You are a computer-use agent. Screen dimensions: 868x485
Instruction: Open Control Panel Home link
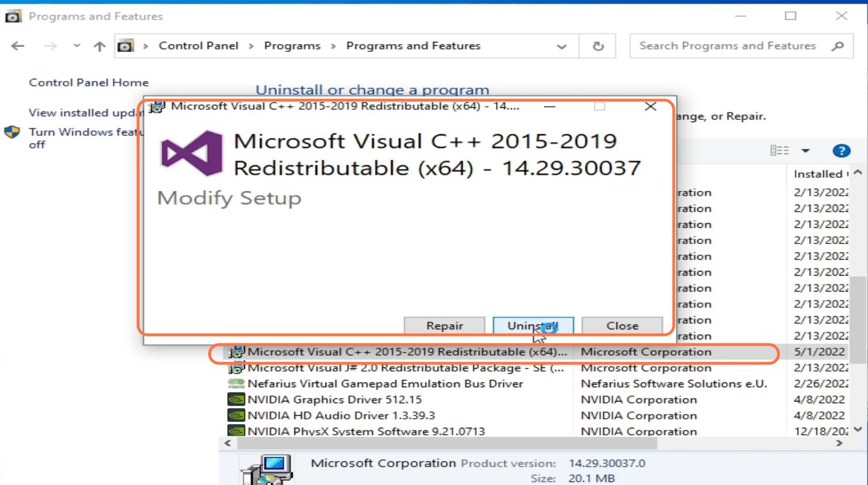coord(89,83)
